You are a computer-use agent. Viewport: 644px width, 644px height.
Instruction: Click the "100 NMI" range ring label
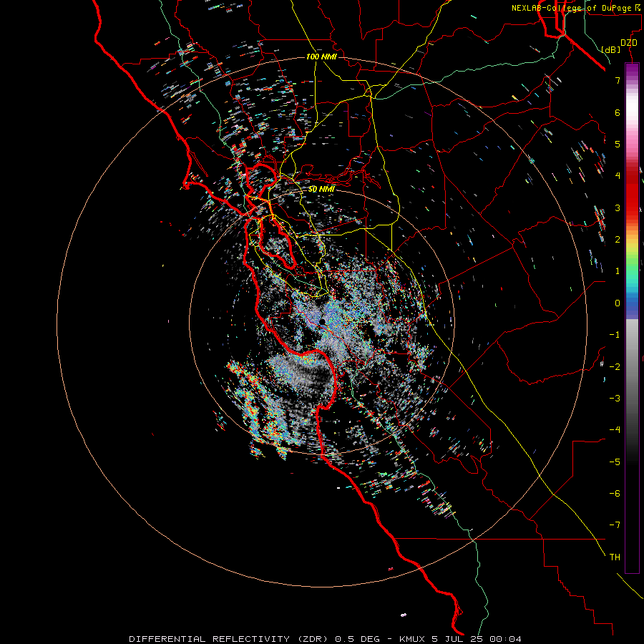pos(321,57)
